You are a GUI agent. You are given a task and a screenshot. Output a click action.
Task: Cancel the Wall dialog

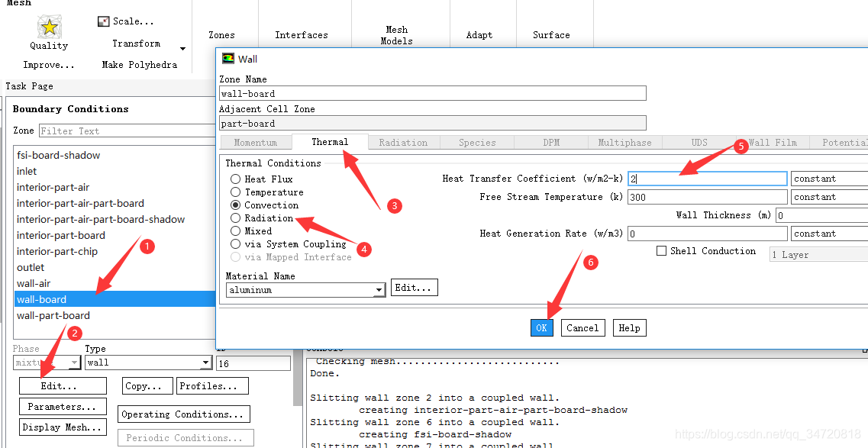point(583,328)
